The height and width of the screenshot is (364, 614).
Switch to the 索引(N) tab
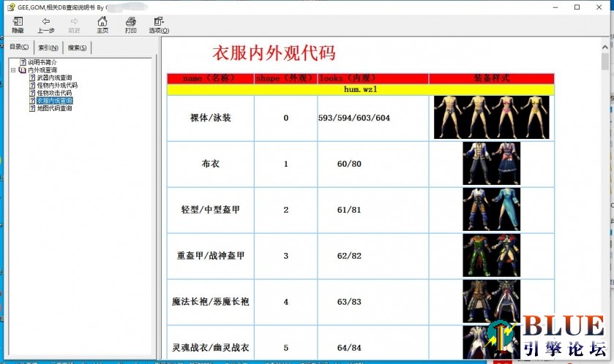(x=48, y=48)
